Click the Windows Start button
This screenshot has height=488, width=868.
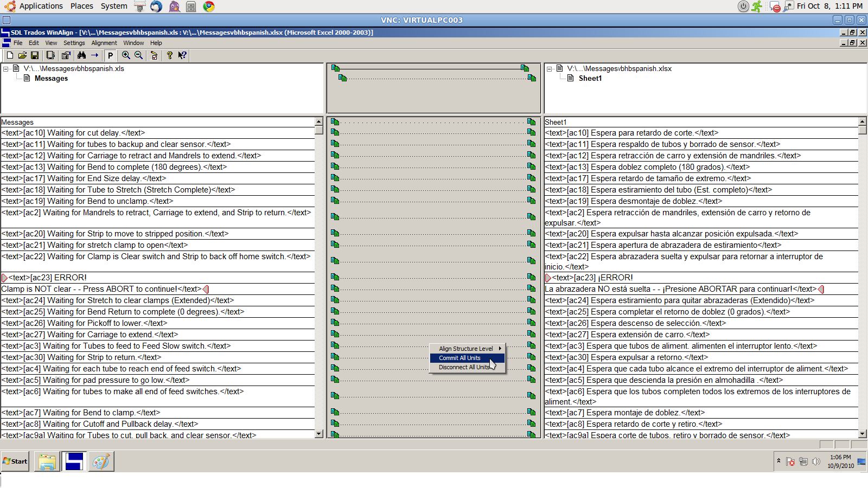(x=15, y=461)
